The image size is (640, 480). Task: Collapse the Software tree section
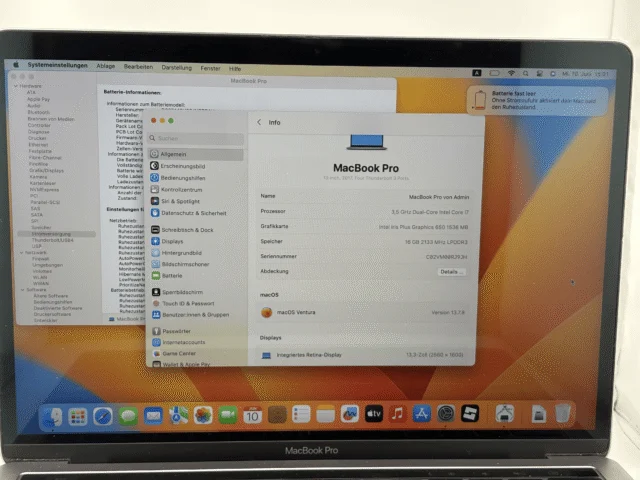tap(22, 290)
